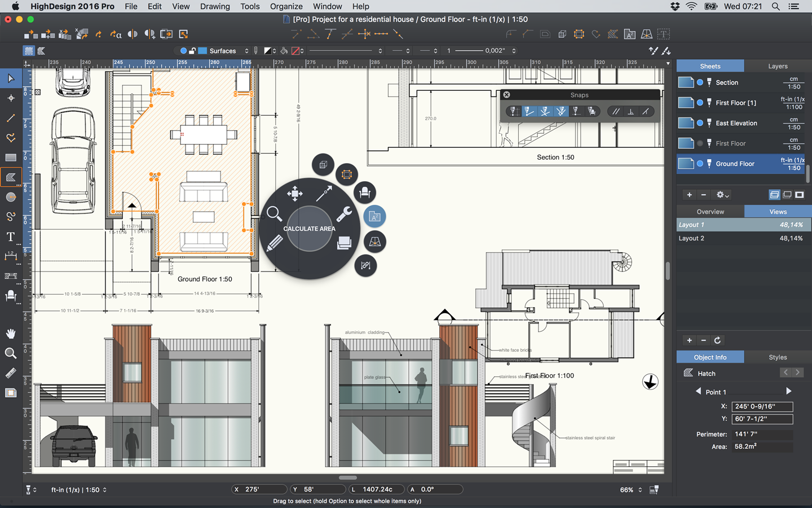Open the sheet settings gear dropdown
Screen dimensions: 812x508
[x=722, y=195]
